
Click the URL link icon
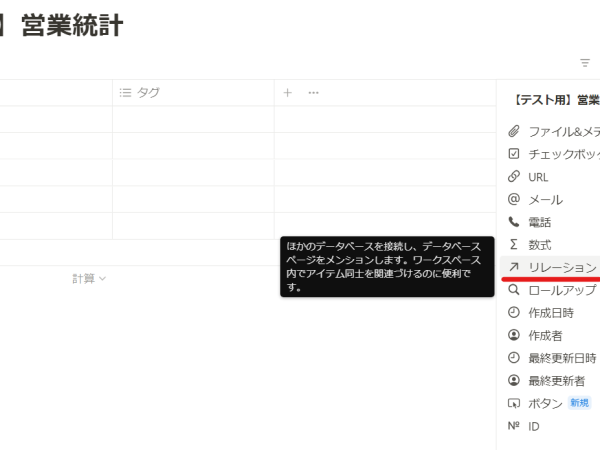pyautogui.click(x=514, y=176)
